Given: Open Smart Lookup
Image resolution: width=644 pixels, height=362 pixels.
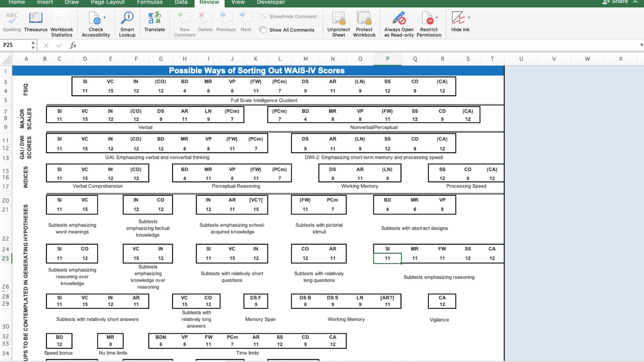Looking at the screenshot, I should pos(127,24).
